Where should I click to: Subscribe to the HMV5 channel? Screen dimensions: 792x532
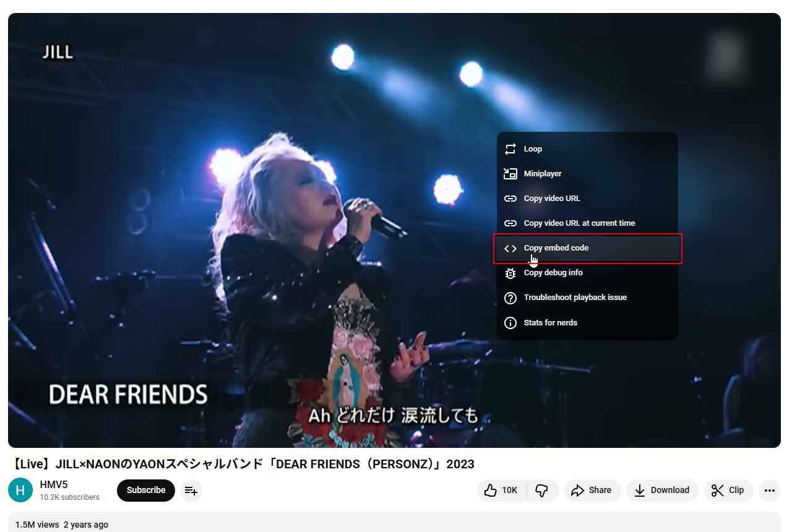pos(146,491)
